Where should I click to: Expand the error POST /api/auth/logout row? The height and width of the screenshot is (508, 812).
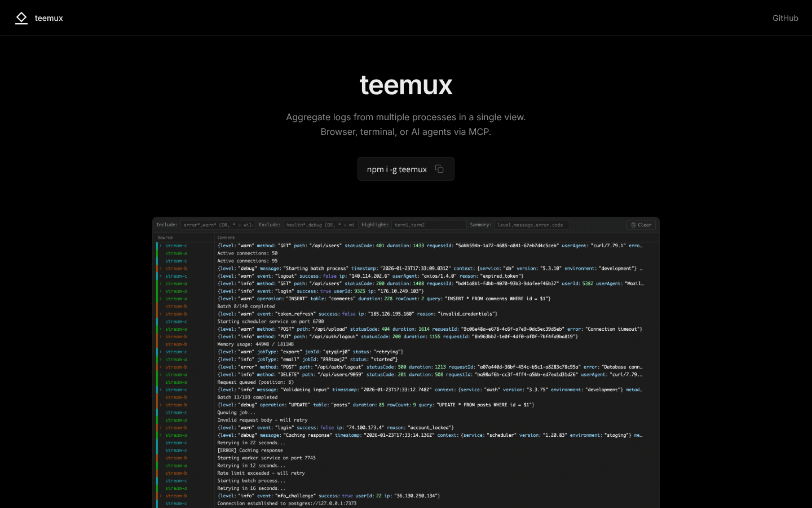coord(161,367)
